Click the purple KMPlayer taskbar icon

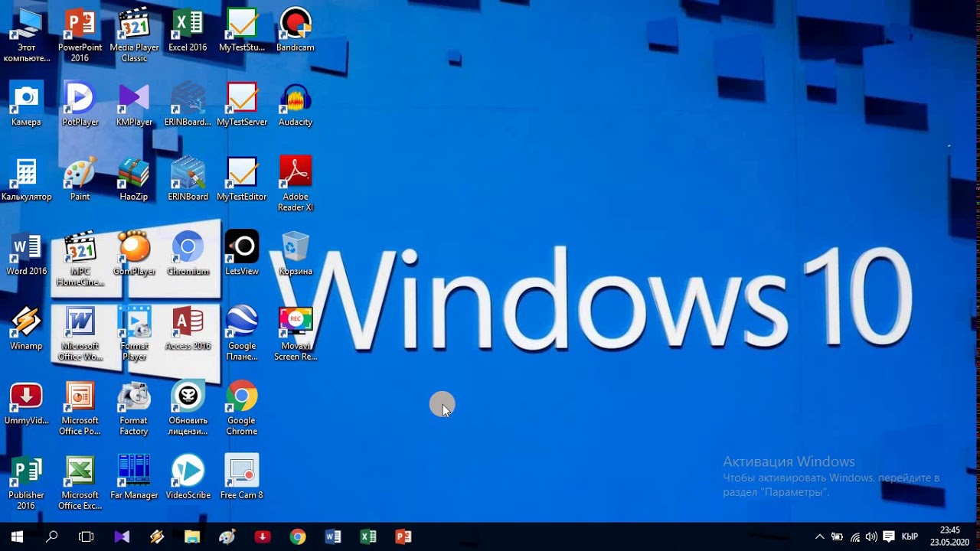(122, 536)
